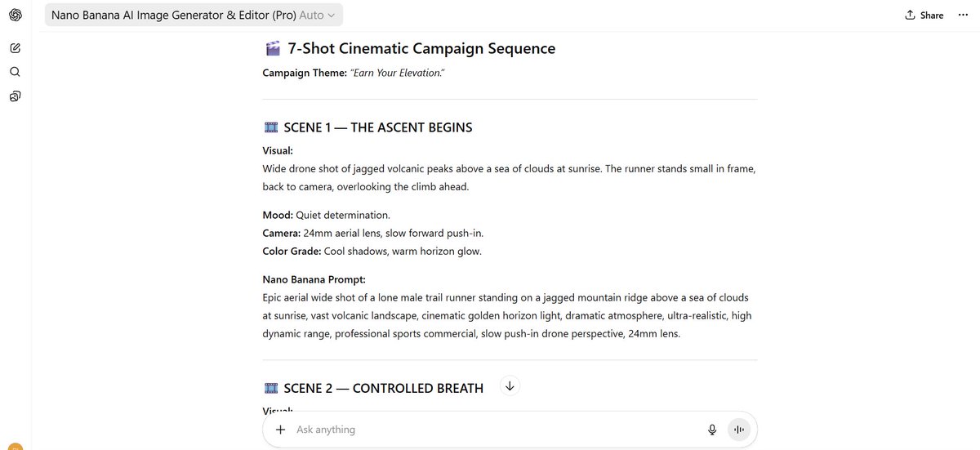Image resolution: width=980 pixels, height=450 pixels.
Task: Open the GPTs library sidebar icon
Action: 16,96
